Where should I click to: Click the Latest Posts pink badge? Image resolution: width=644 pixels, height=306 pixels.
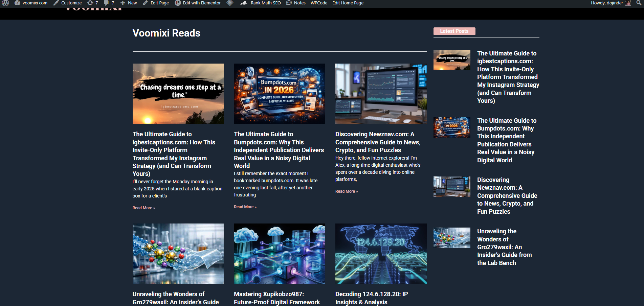click(454, 31)
